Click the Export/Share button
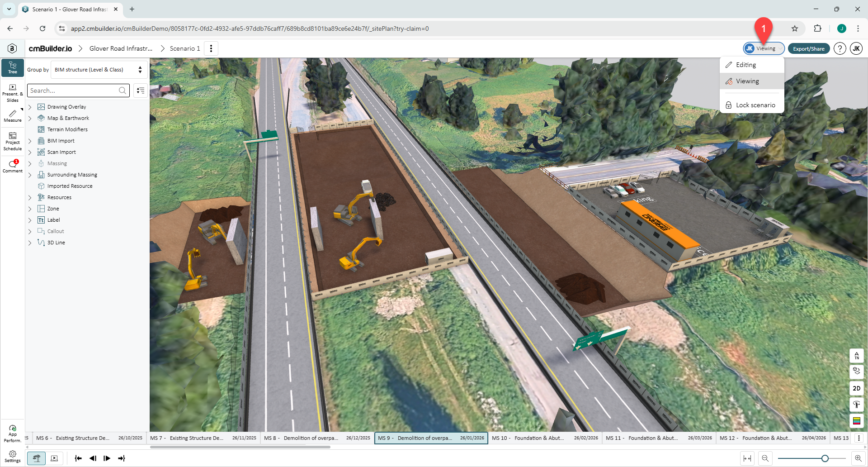The height and width of the screenshot is (467, 868). point(808,48)
